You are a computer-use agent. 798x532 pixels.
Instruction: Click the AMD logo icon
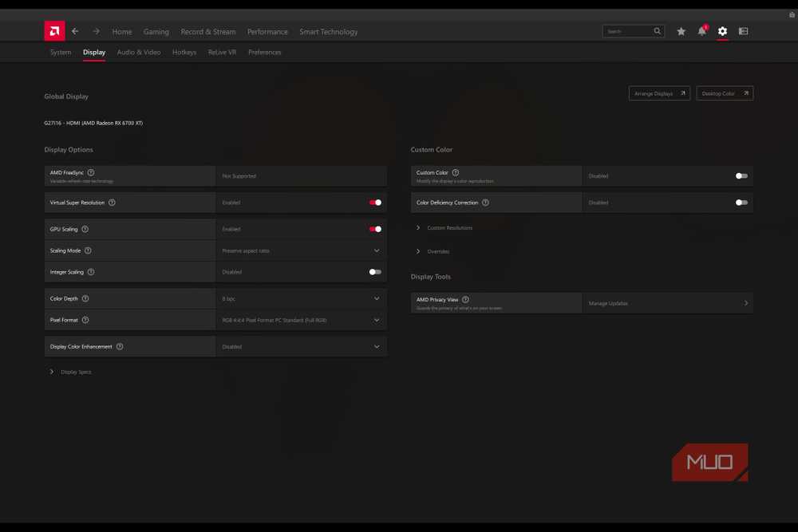point(54,31)
